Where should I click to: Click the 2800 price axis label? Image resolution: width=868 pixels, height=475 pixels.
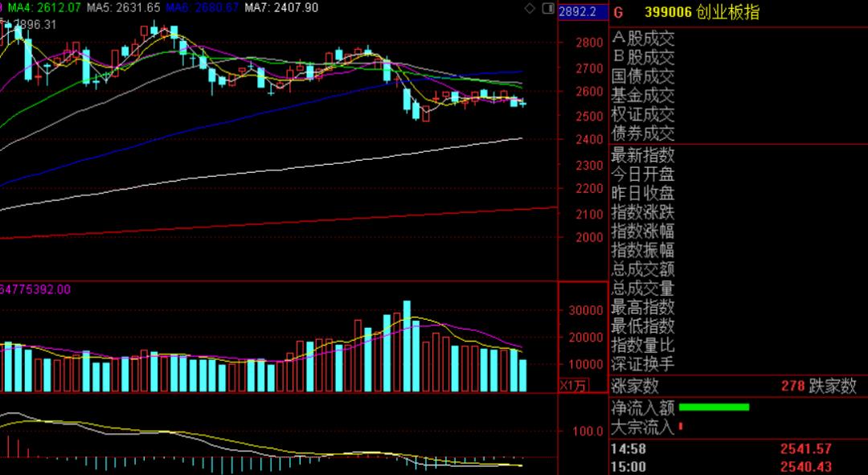pyautogui.click(x=588, y=43)
